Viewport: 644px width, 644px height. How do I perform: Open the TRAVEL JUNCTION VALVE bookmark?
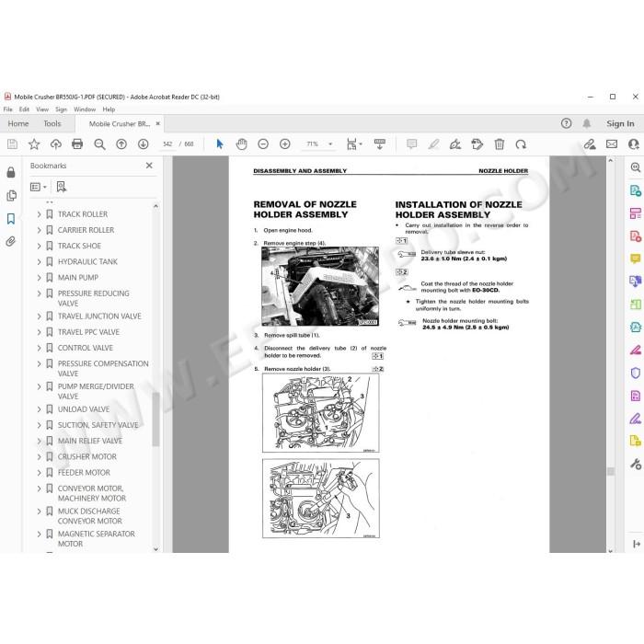point(99,316)
